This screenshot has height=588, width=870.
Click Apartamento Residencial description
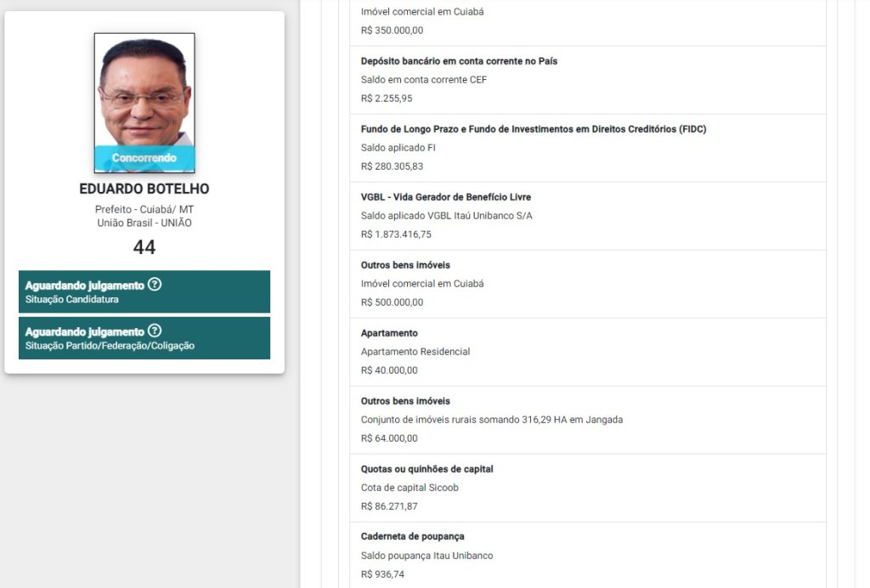(x=415, y=352)
